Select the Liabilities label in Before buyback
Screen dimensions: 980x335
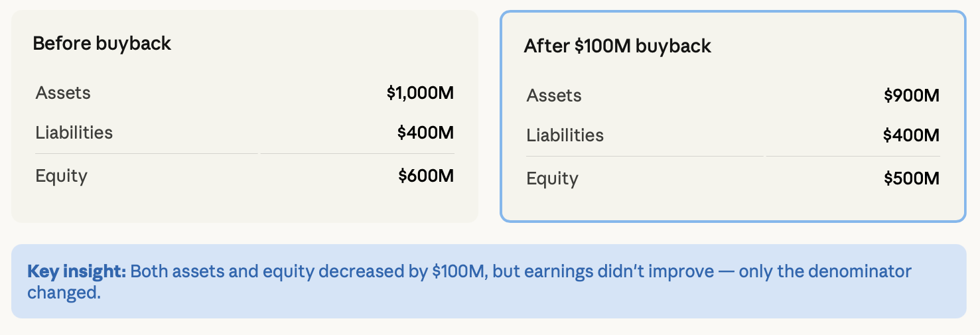tap(74, 133)
